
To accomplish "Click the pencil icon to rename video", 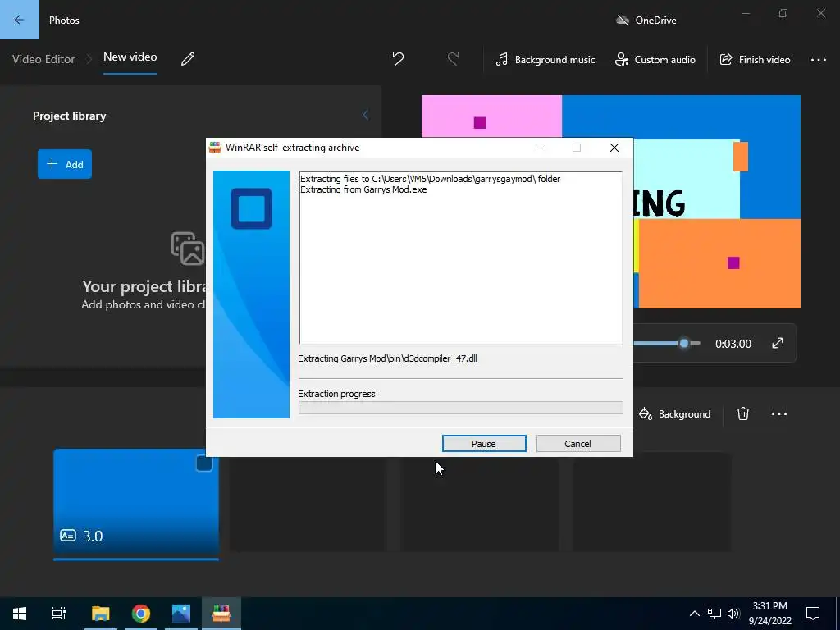I will 188,59.
